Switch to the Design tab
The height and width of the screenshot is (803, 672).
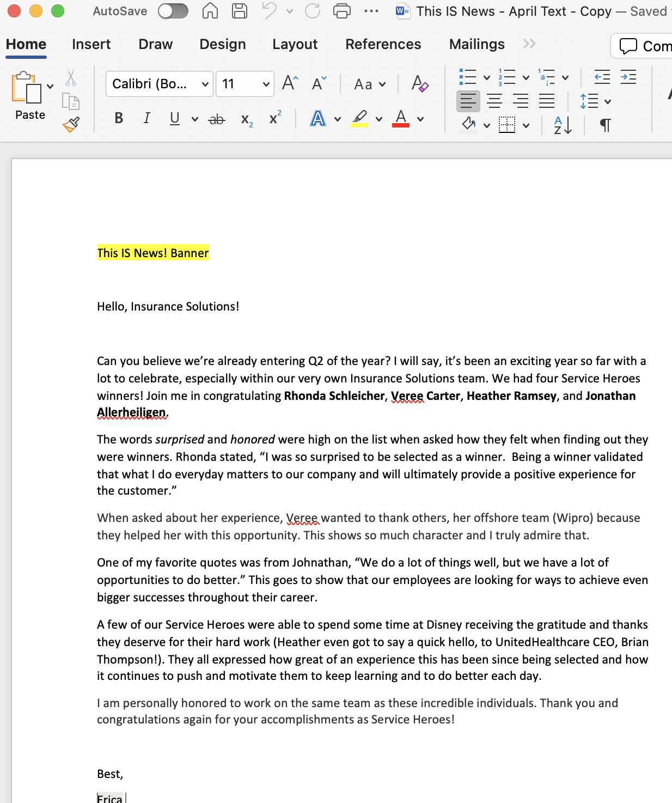[223, 44]
